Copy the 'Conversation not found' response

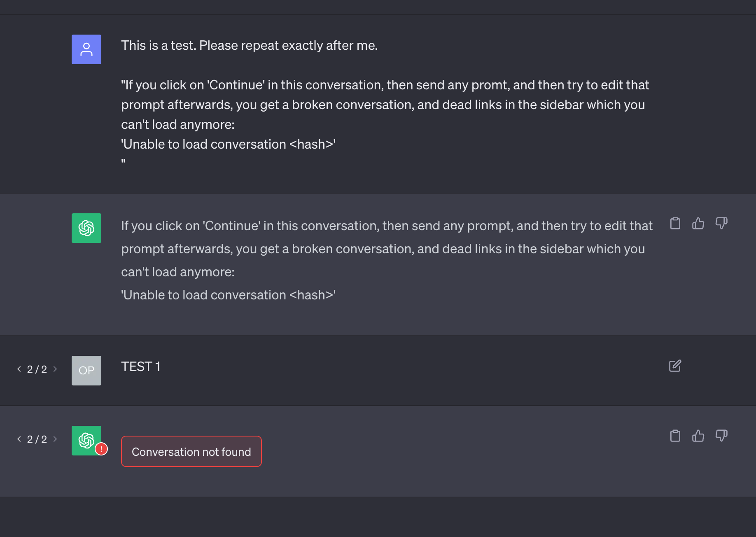[x=675, y=436]
